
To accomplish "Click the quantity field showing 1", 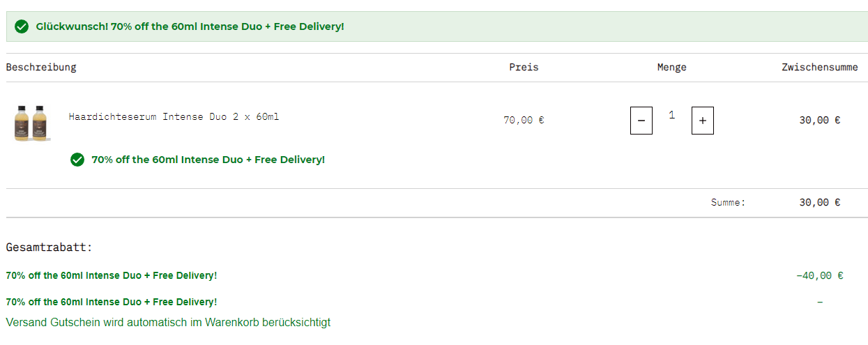I will (x=672, y=115).
